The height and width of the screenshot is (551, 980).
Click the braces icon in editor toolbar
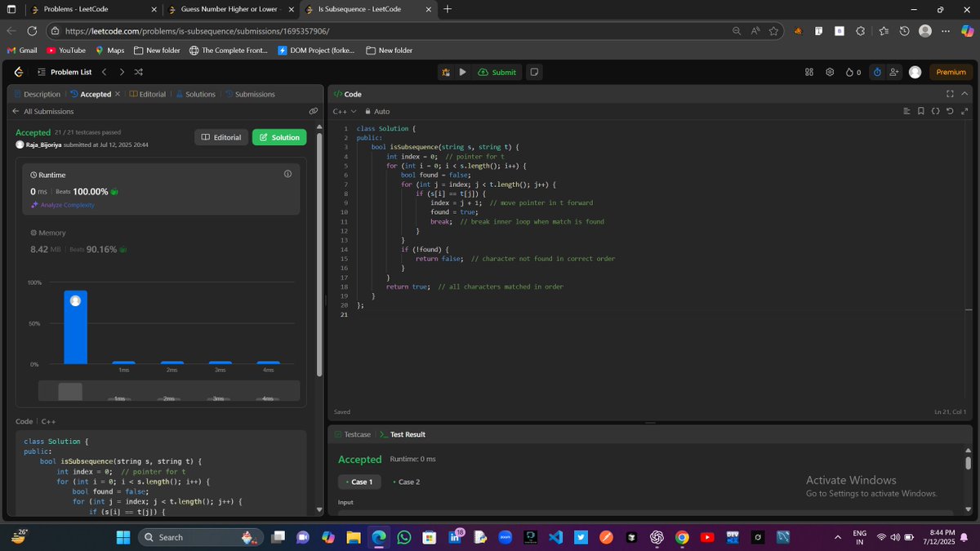pos(936,111)
